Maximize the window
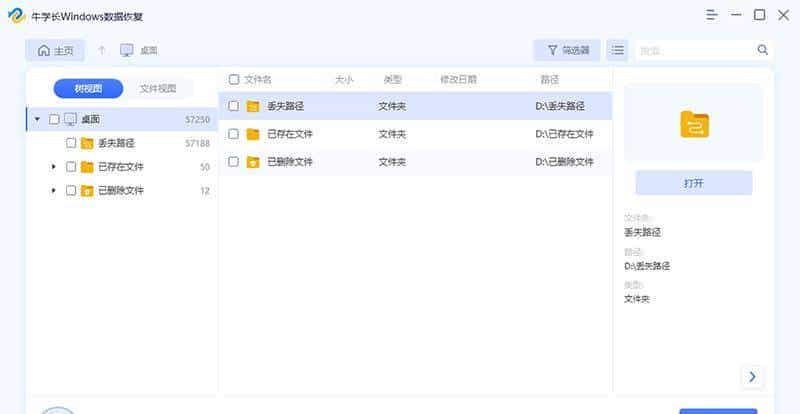800x414 pixels. (759, 15)
